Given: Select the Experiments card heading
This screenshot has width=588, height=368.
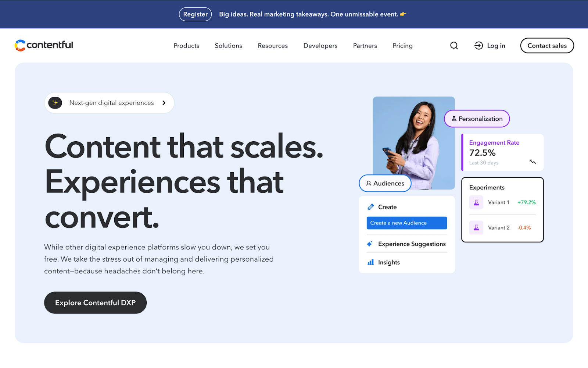Looking at the screenshot, I should [487, 188].
